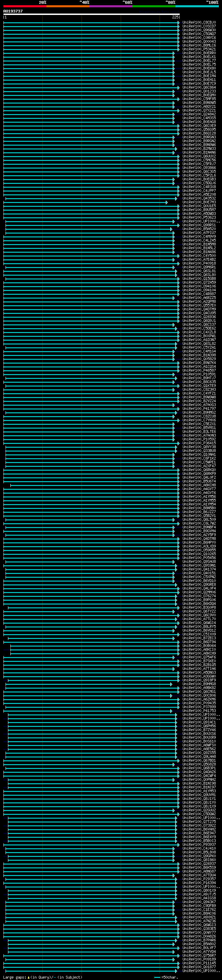Image resolution: width=222 pixels, height=980 pixels.
Task: Open hit UniRef100_C0SCD7
Action: pyautogui.click(x=199, y=26)
